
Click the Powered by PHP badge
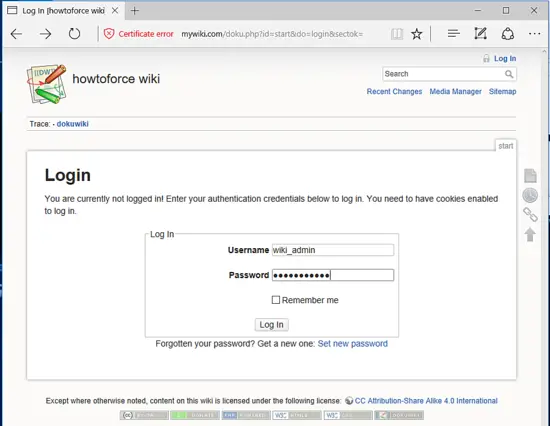246,415
